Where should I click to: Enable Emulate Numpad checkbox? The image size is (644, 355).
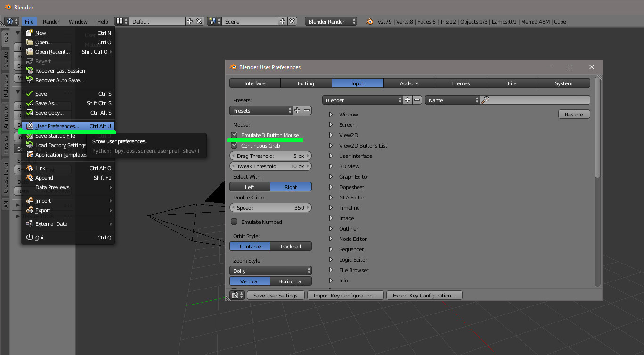click(234, 222)
